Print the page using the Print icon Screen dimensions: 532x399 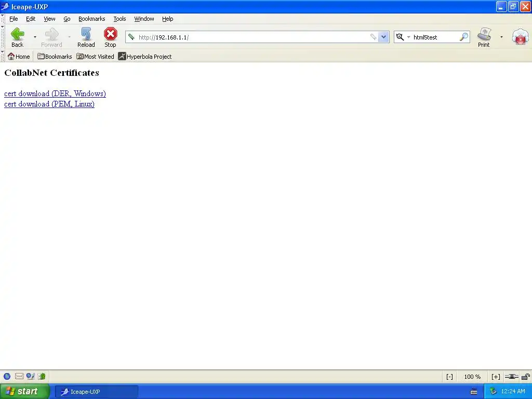484,37
